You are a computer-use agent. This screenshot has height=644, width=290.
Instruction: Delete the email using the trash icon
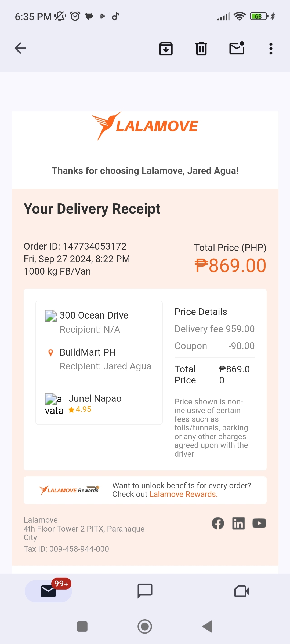(201, 49)
